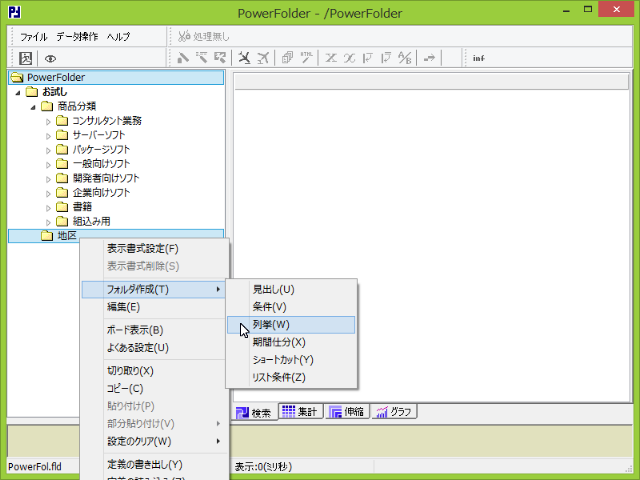Click the second crossed-arrows toolbar icon

(349, 58)
